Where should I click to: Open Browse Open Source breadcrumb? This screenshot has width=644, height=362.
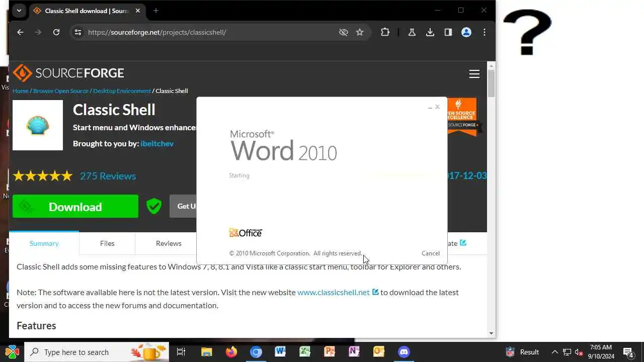click(61, 91)
